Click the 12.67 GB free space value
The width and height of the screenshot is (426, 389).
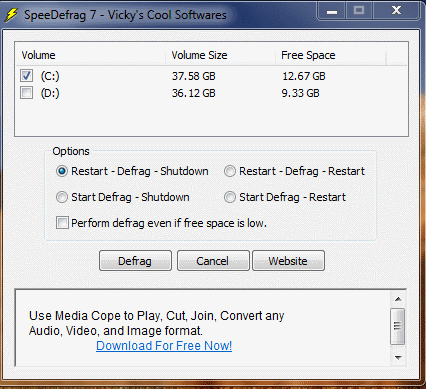[304, 76]
